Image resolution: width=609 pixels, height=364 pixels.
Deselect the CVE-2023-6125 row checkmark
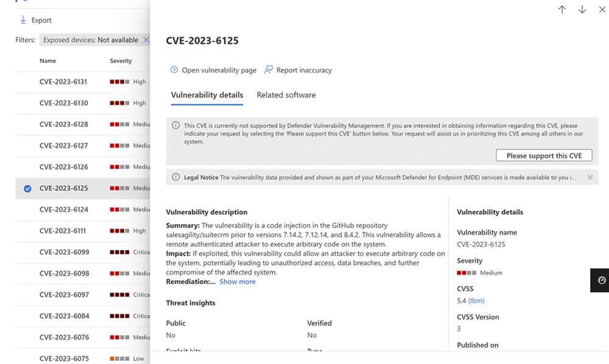[x=27, y=189]
